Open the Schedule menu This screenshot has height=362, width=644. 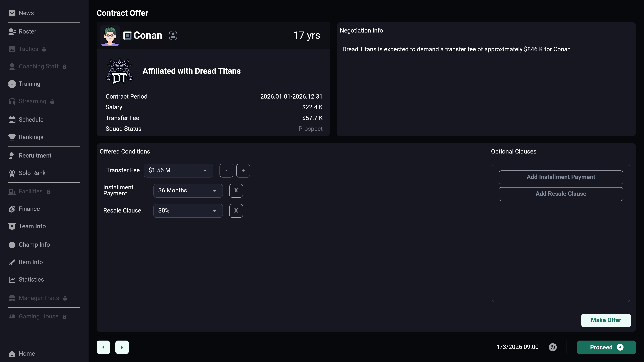click(31, 120)
